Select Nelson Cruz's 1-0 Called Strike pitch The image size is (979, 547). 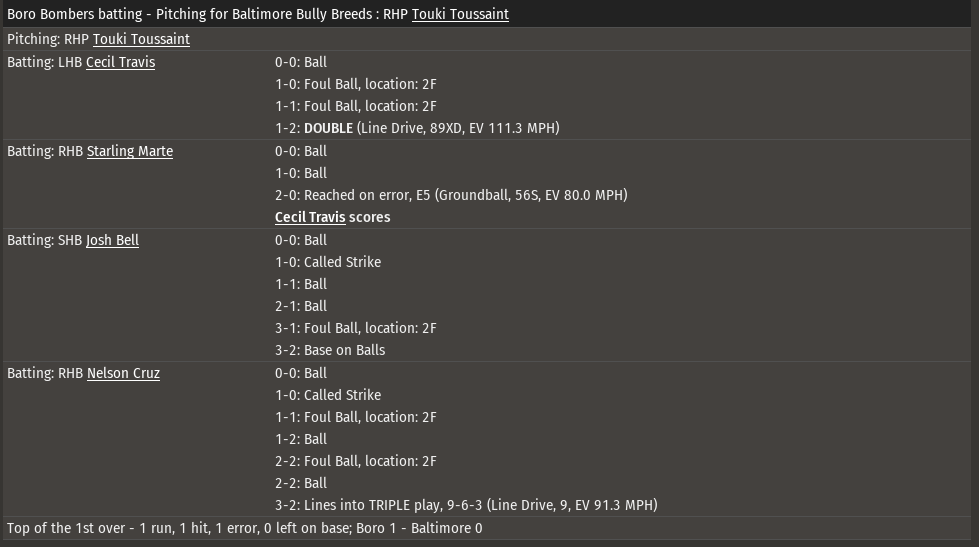point(328,395)
